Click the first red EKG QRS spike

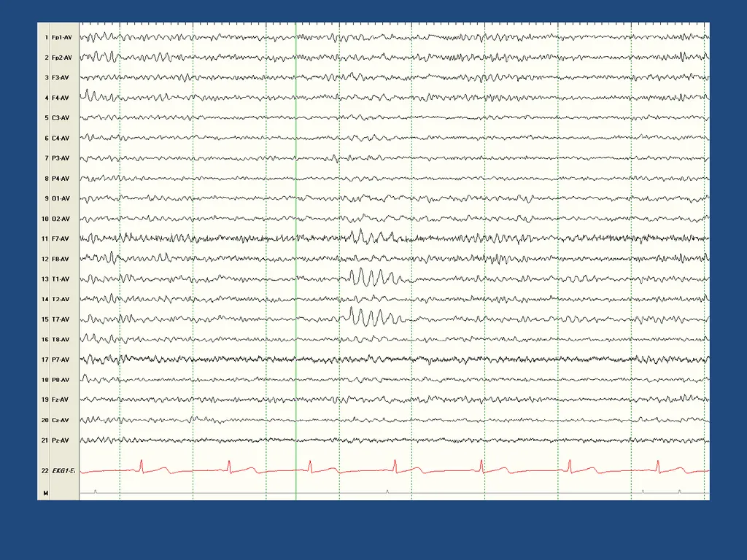pyautogui.click(x=142, y=466)
